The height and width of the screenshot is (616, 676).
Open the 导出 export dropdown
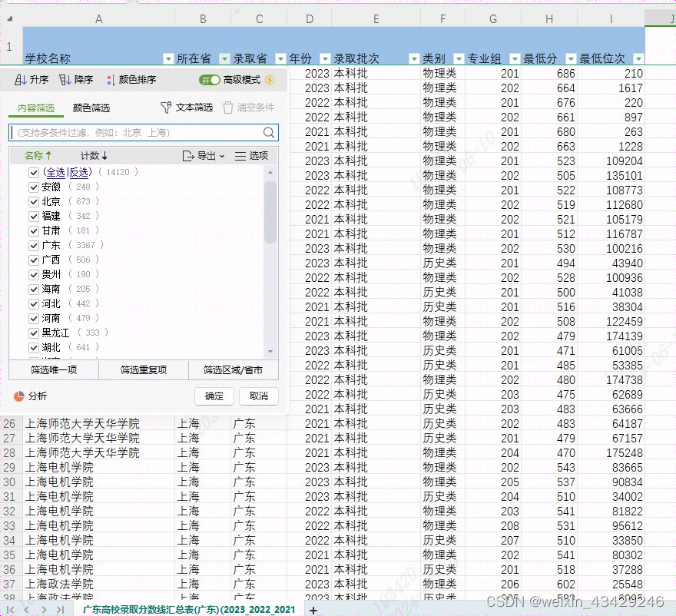click(x=204, y=156)
